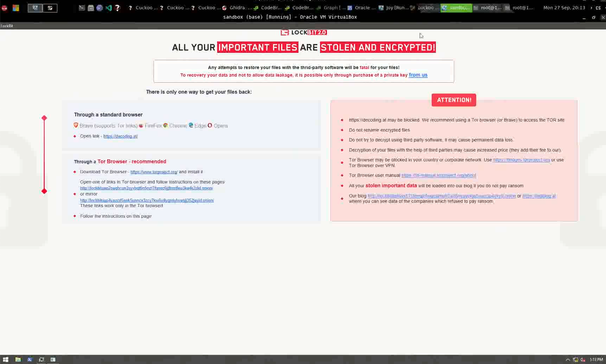606x364 pixels.
Task: Switch to Oracle window in host panel
Action: pyautogui.click(x=362, y=8)
